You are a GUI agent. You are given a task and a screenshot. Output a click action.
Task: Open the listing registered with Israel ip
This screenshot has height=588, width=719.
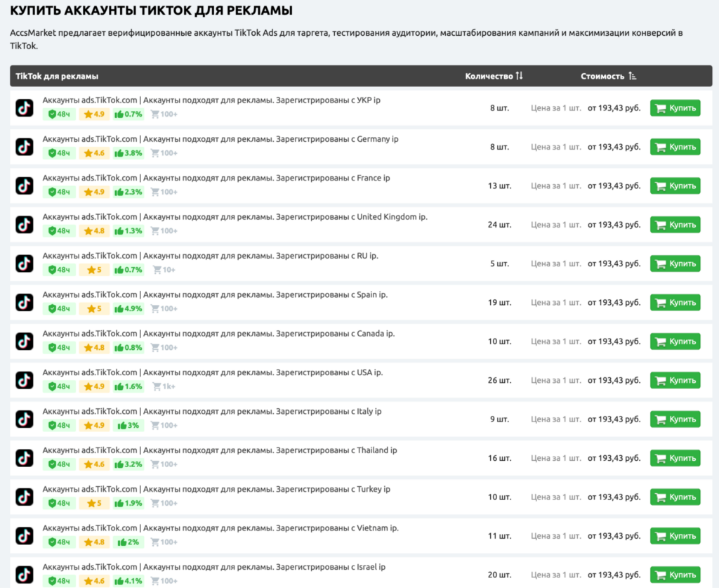214,567
